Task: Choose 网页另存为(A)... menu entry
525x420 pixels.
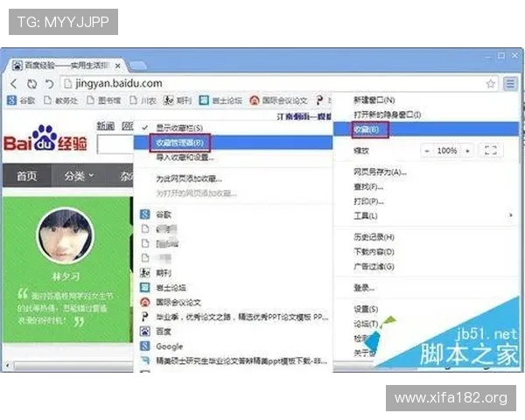Action: pyautogui.click(x=380, y=172)
